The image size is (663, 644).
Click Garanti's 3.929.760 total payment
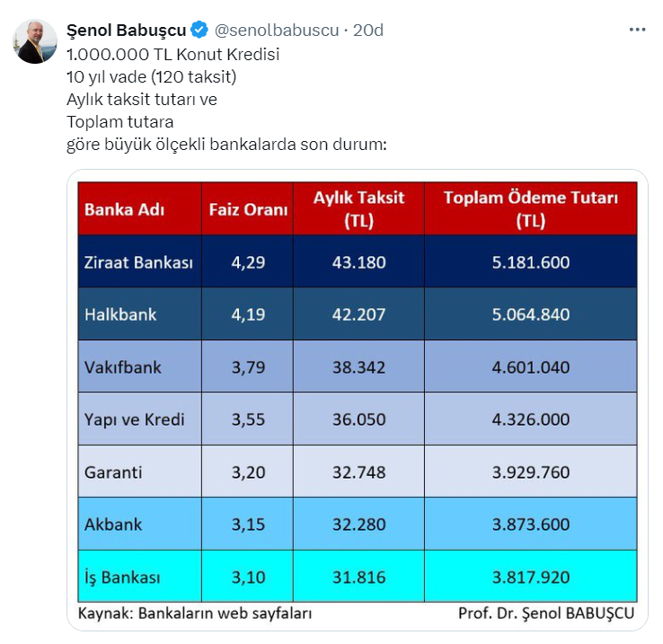tap(531, 472)
